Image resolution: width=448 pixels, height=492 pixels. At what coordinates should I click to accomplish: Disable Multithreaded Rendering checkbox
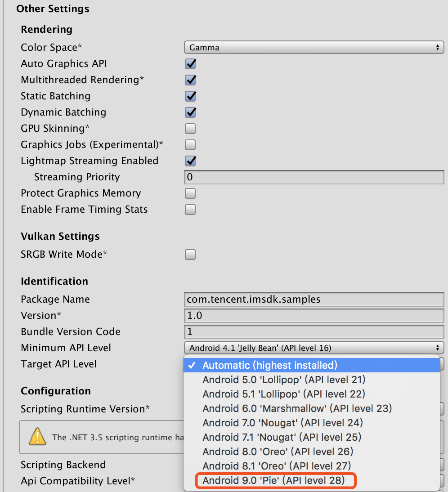190,80
